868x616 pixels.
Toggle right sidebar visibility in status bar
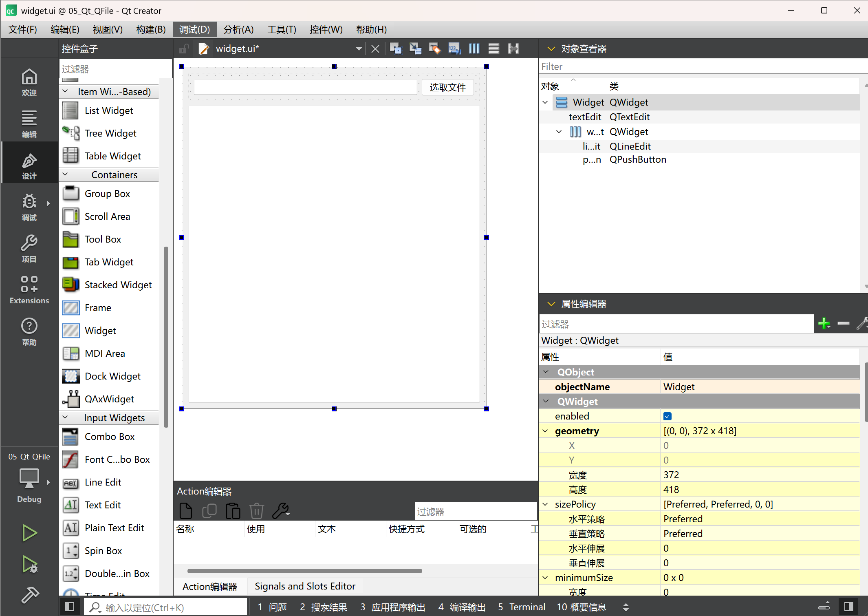tap(849, 607)
